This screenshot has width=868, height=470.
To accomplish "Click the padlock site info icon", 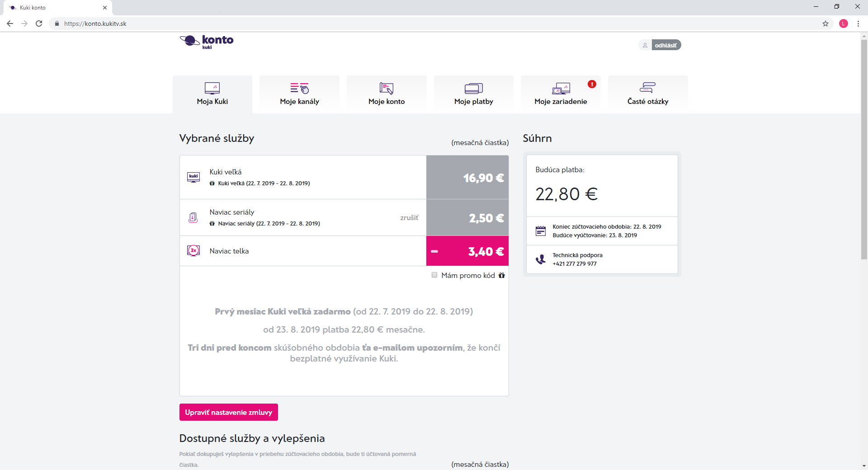I will pos(57,23).
